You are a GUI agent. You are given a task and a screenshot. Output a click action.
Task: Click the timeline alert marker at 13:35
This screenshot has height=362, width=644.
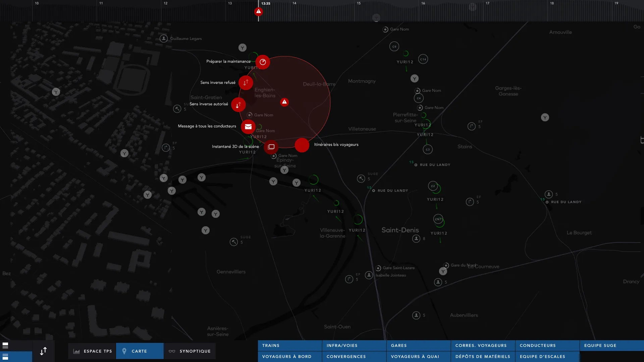(x=258, y=12)
